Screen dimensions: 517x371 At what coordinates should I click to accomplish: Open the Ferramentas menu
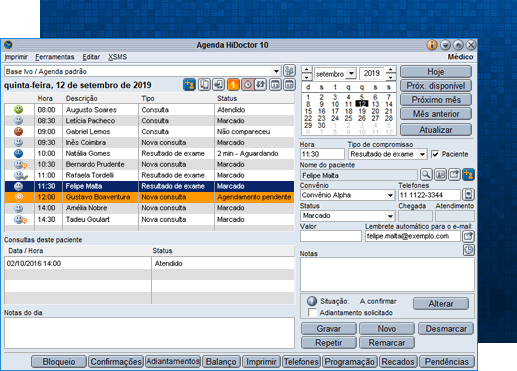pyautogui.click(x=55, y=57)
